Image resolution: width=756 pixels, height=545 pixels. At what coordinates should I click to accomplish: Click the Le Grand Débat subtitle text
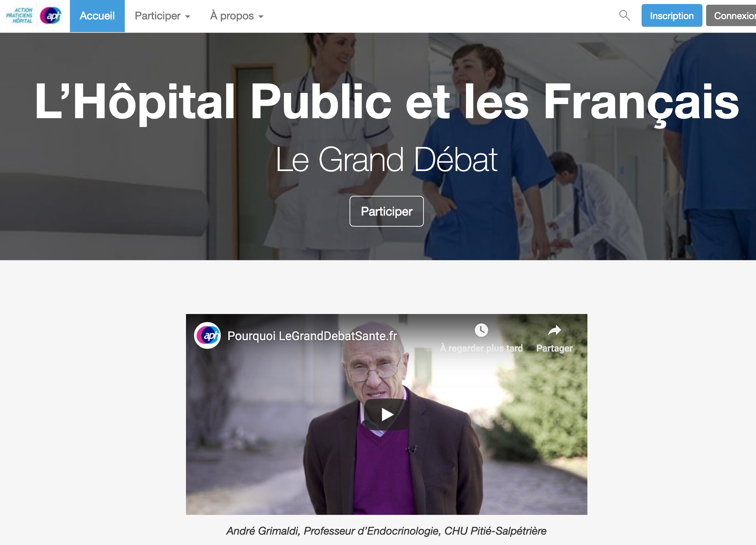tap(387, 160)
